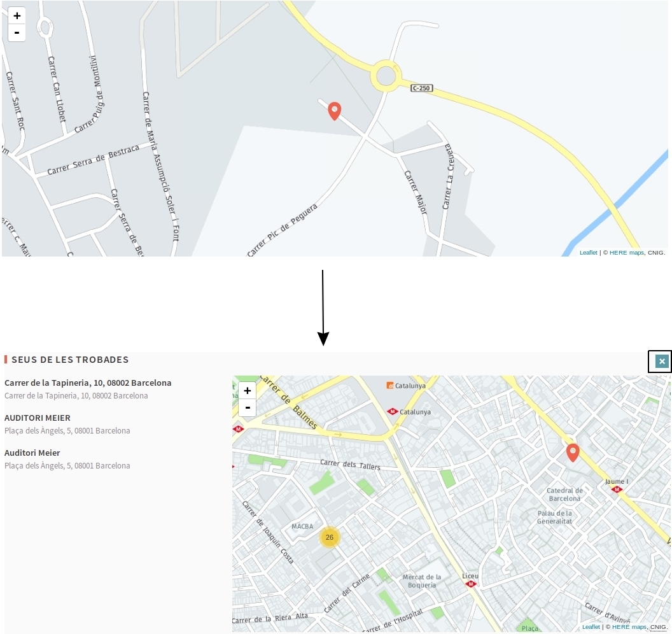This screenshot has height=634, width=672.
Task: Click the Jaume I metro icon
Action: [615, 490]
